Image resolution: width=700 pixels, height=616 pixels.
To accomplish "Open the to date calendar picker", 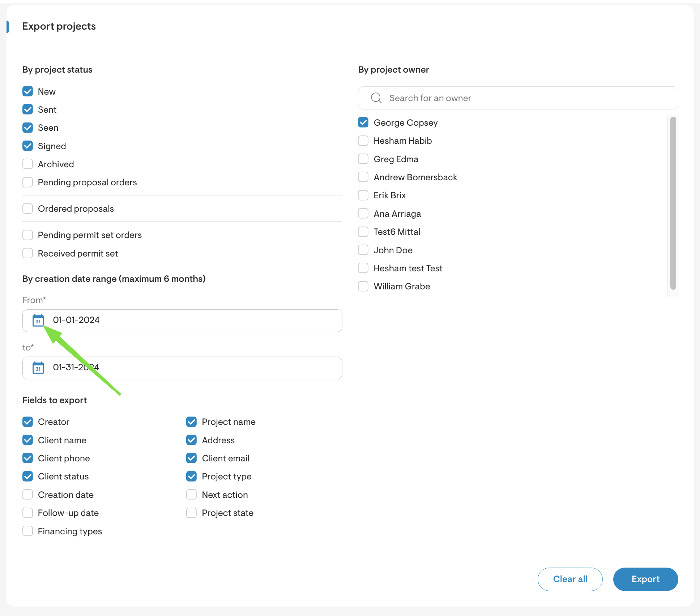I will [38, 368].
